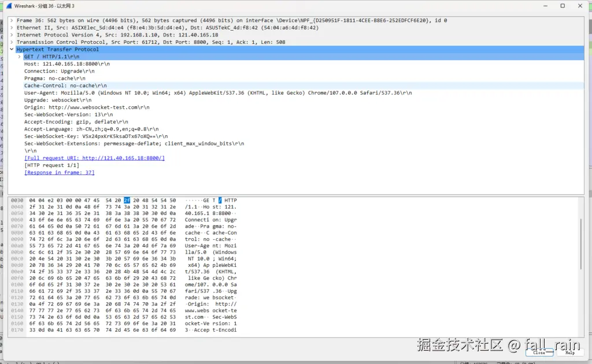Select the Cache-Control: no-cache line

tap(65, 86)
